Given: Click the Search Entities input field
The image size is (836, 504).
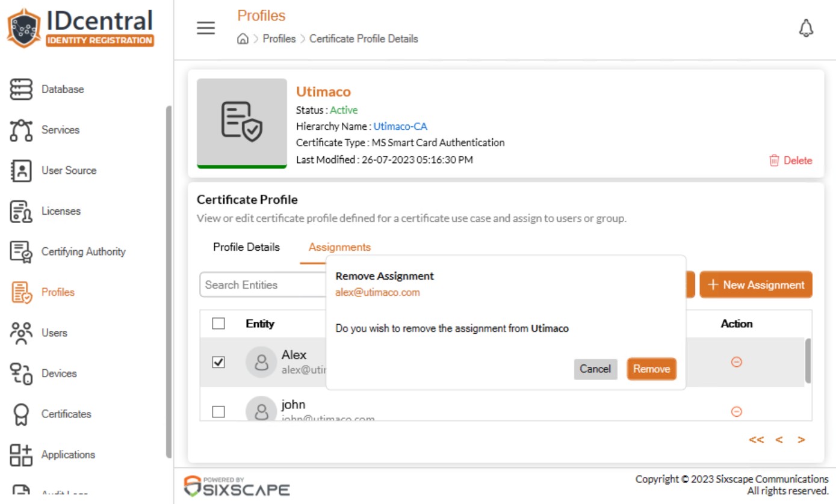Looking at the screenshot, I should (x=263, y=285).
